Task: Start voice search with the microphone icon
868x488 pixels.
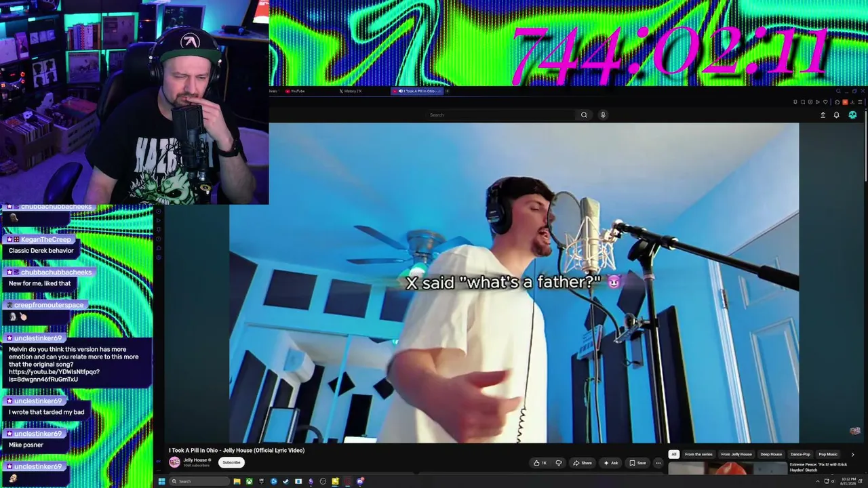Action: (603, 115)
